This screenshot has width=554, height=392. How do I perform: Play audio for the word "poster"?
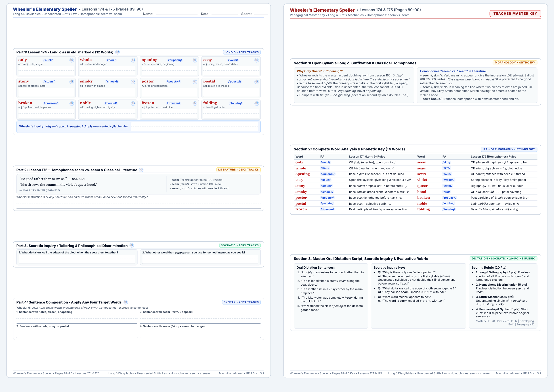coord(195,82)
